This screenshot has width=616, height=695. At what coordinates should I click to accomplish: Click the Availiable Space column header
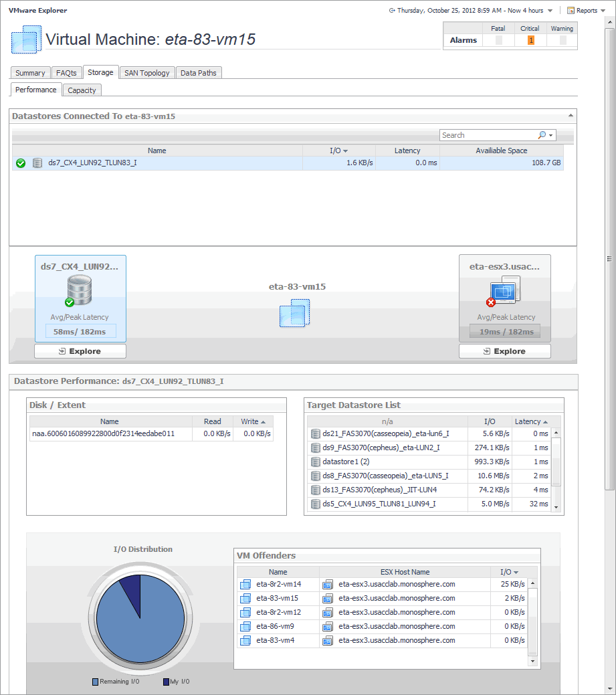[502, 151]
